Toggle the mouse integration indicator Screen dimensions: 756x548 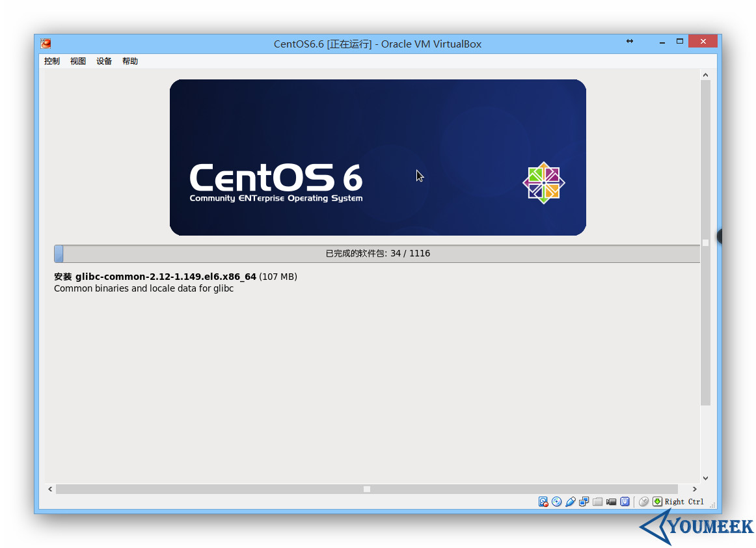point(643,501)
